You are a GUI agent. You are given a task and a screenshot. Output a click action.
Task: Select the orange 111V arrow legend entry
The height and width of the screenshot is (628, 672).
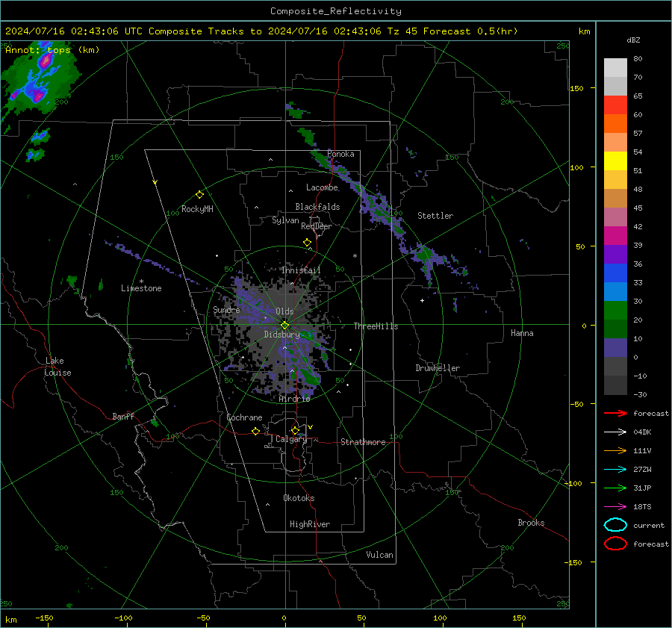615,450
